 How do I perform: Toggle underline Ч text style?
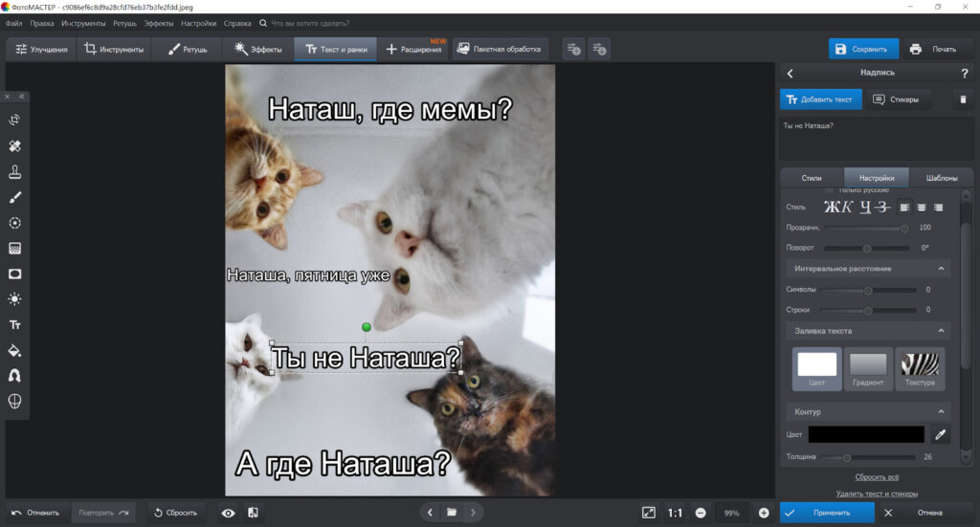click(x=865, y=208)
